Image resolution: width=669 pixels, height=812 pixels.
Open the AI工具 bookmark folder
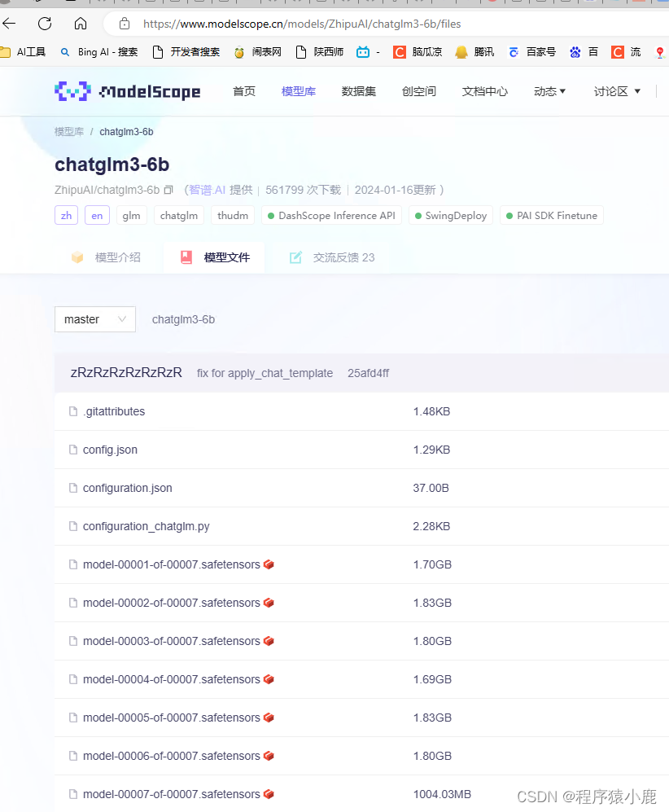coord(24,52)
